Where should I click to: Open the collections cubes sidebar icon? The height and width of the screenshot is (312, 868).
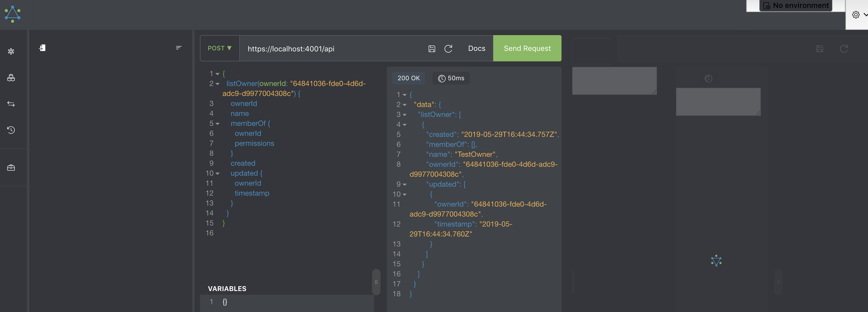click(11, 78)
